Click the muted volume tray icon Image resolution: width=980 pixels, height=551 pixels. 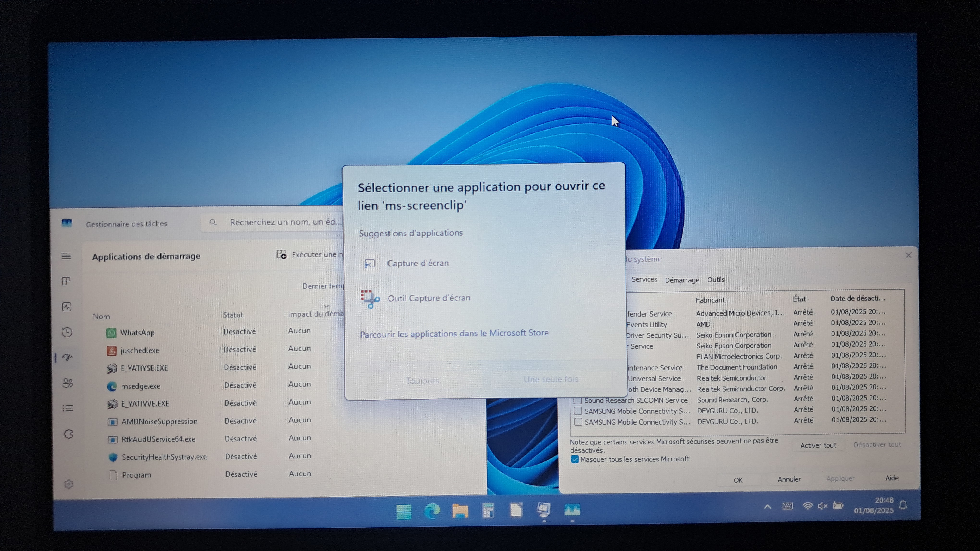click(822, 506)
